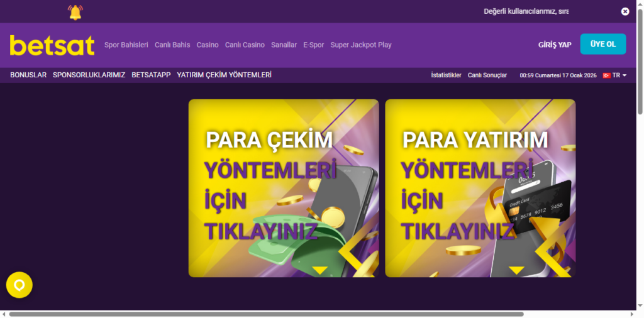Open İstatistikler link
This screenshot has width=644, height=318.
[x=446, y=75]
